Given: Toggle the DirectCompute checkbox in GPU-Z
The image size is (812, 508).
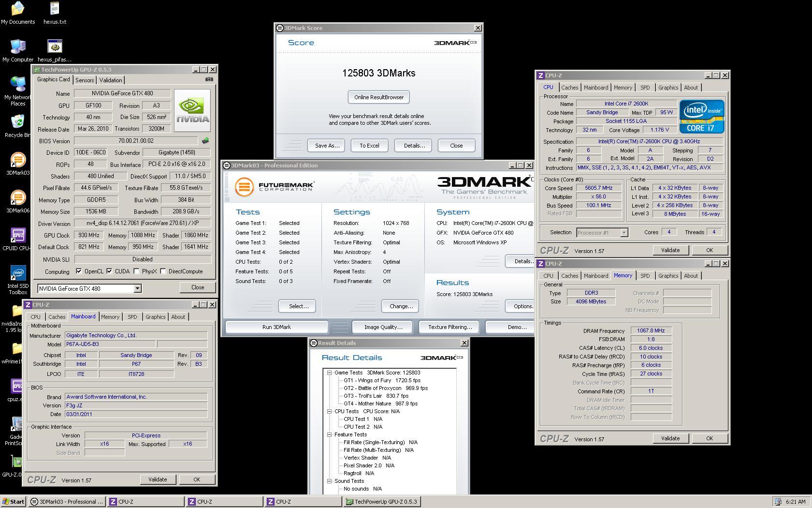Looking at the screenshot, I should 163,271.
